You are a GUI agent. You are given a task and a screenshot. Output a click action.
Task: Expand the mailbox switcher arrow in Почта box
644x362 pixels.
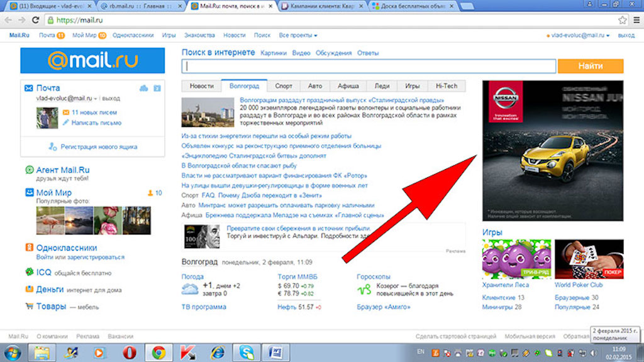[96, 99]
